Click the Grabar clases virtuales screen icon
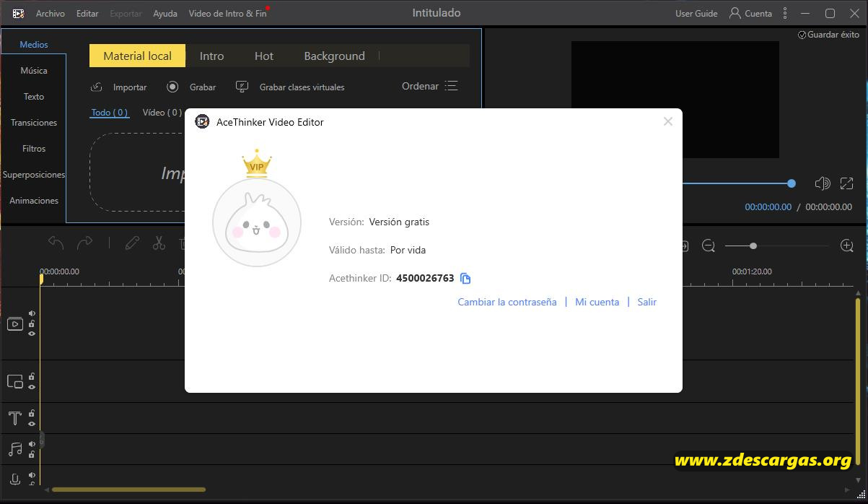 [242, 87]
